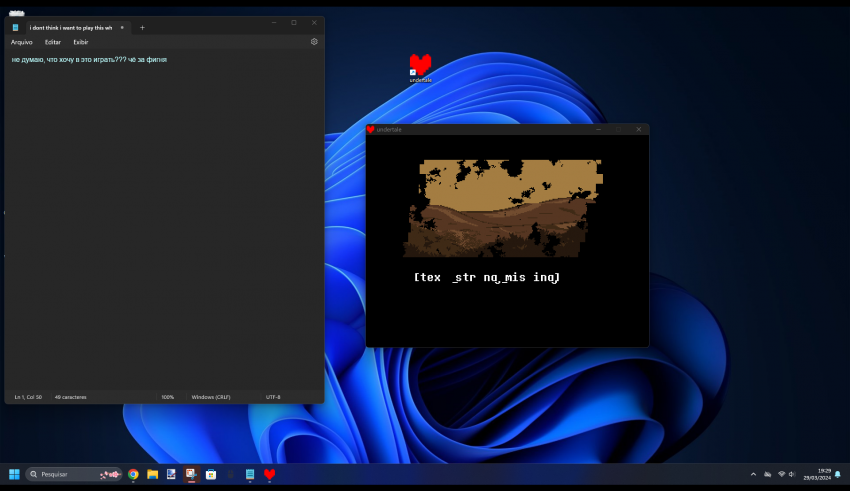Open the Windows Start menu
The image size is (850, 491).
[14, 474]
